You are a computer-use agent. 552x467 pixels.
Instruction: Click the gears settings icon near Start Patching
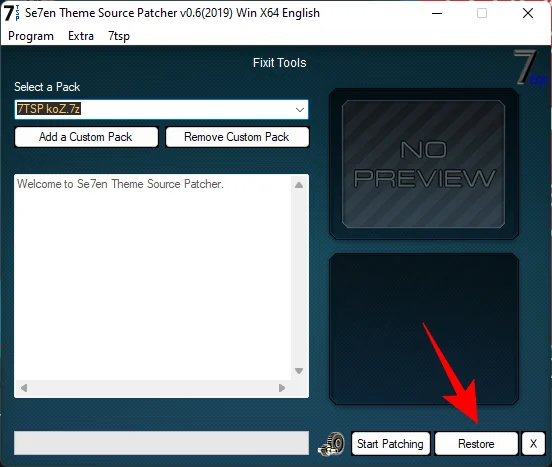(332, 444)
